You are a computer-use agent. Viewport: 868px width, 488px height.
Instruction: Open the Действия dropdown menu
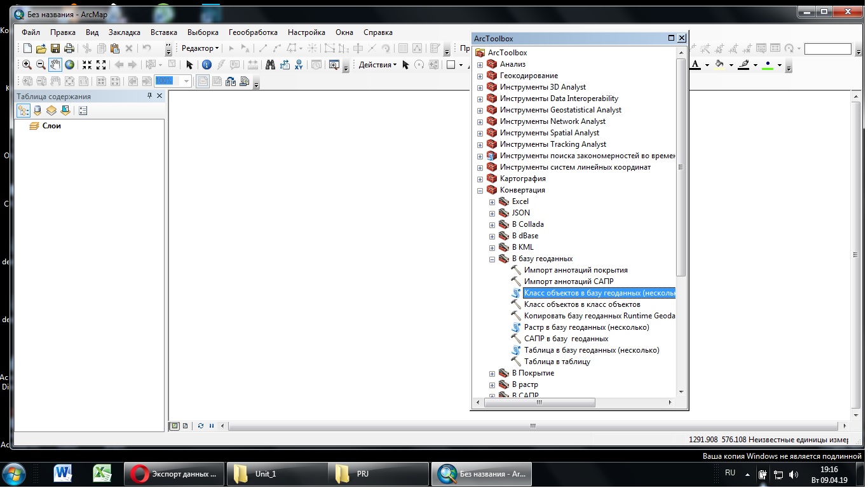[x=377, y=65]
